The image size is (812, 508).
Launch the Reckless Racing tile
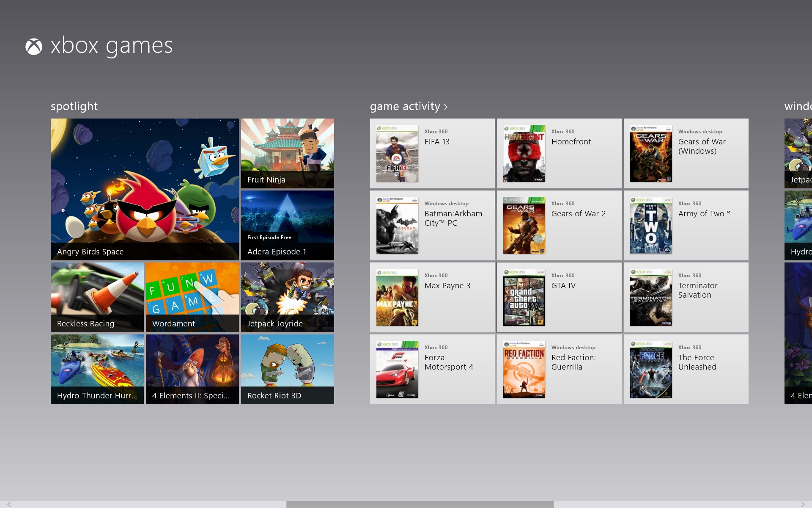97,297
